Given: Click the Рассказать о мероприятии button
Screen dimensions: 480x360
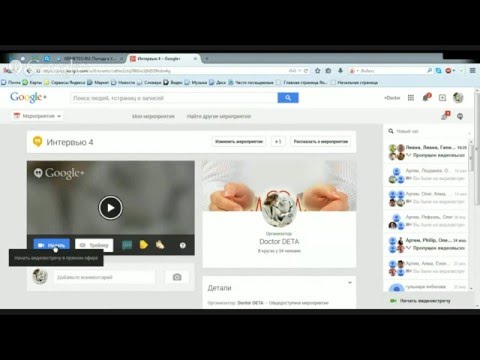Looking at the screenshot, I should point(320,142).
